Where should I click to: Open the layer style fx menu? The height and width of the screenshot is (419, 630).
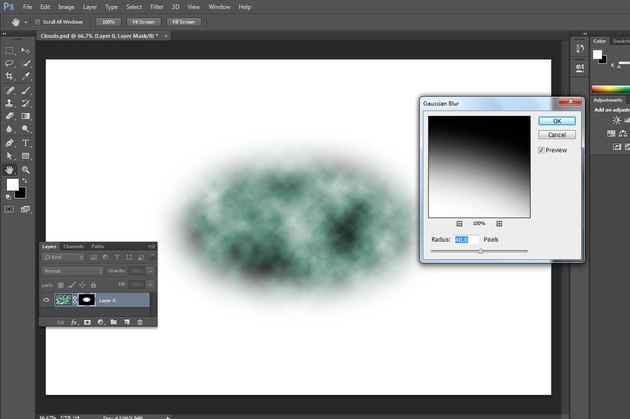coord(74,322)
